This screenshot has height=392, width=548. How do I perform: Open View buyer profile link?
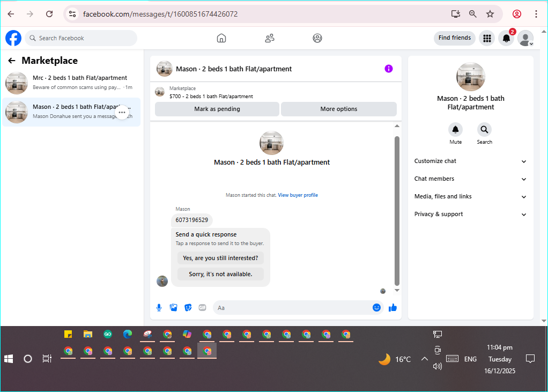(298, 195)
